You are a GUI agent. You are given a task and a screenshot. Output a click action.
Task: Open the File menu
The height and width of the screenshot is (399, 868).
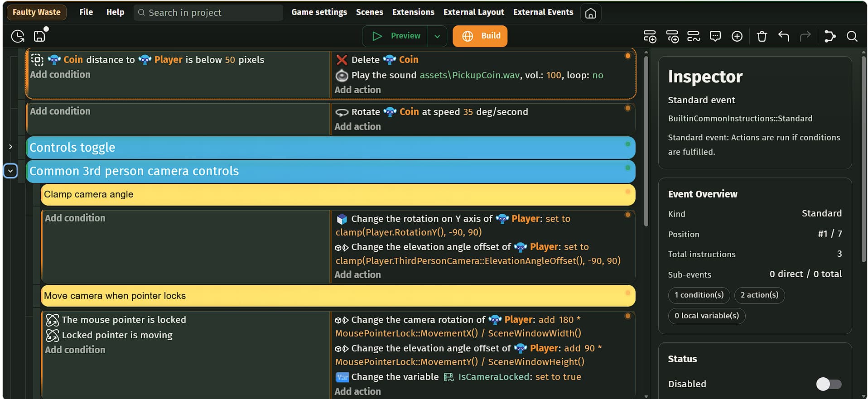[86, 12]
